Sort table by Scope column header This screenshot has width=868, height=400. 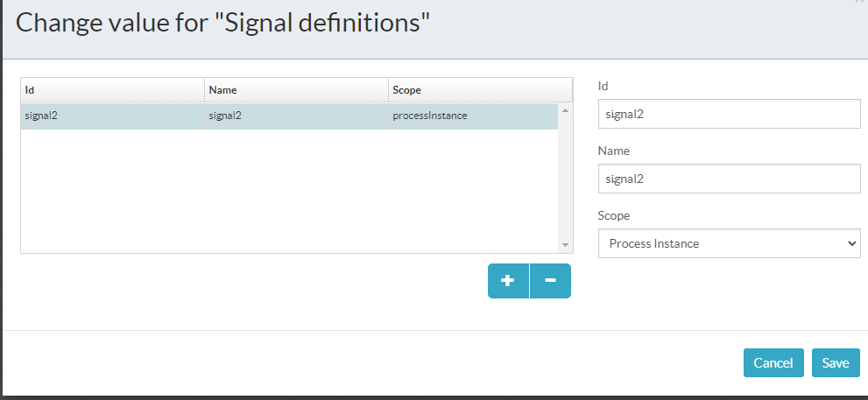(x=479, y=89)
